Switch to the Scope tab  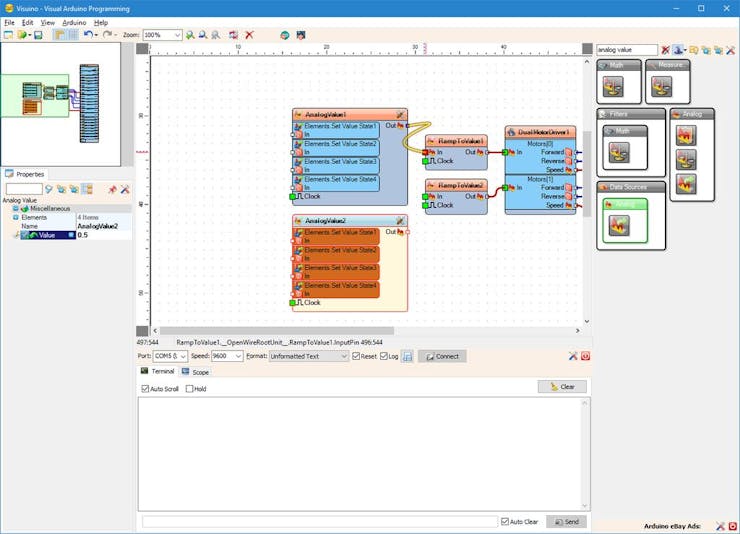[195, 371]
